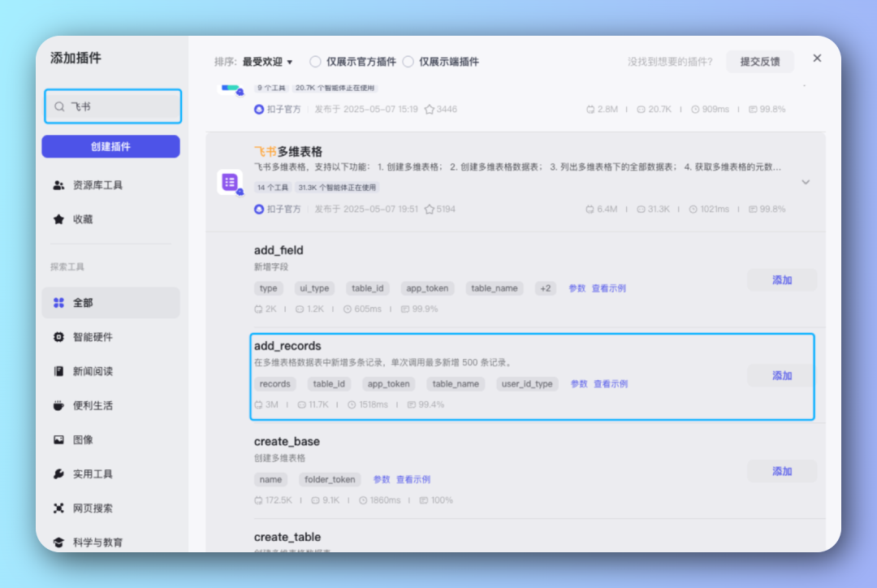Open 参数 for add_records

(x=578, y=384)
